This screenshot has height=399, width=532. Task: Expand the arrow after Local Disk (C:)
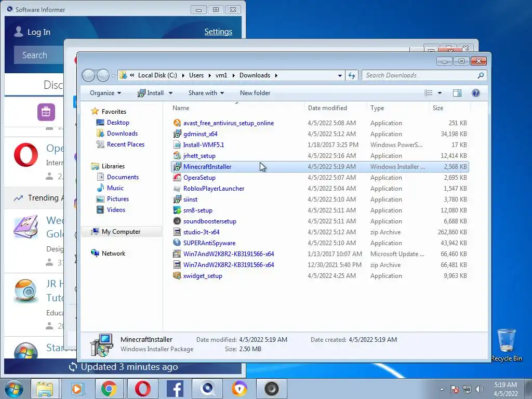183,75
